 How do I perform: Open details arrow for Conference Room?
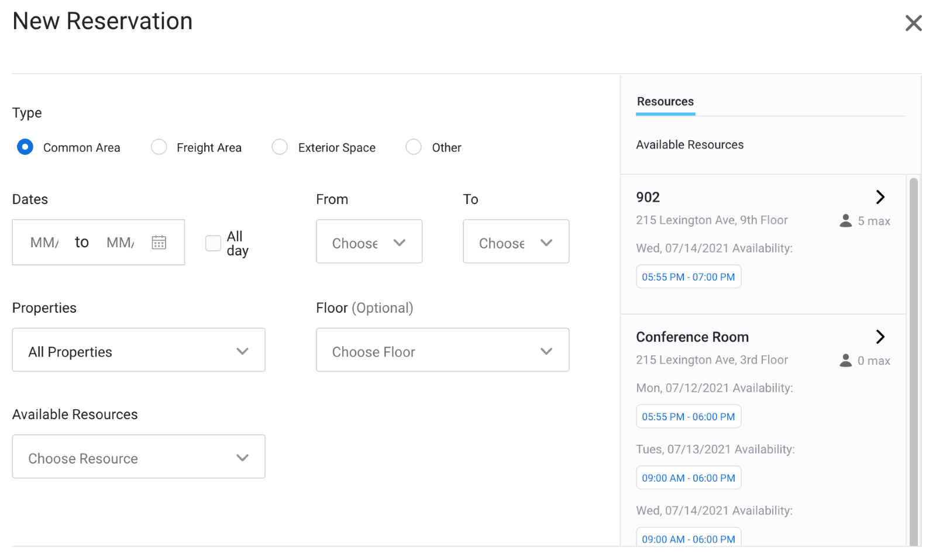click(880, 337)
